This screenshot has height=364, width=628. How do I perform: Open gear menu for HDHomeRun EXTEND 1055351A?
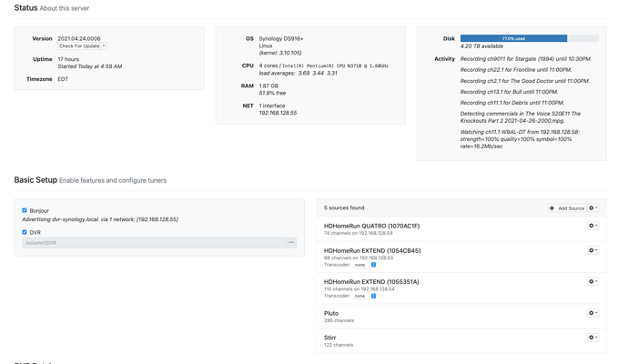pos(593,282)
